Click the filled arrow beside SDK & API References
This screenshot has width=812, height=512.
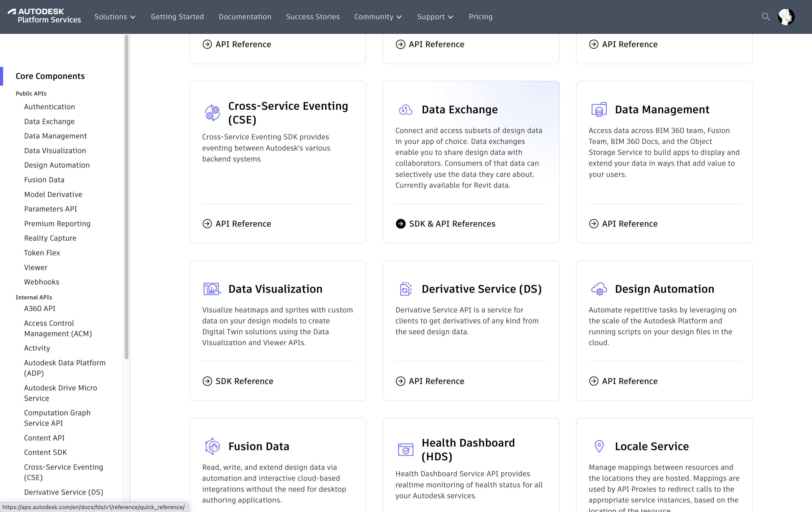(401, 224)
